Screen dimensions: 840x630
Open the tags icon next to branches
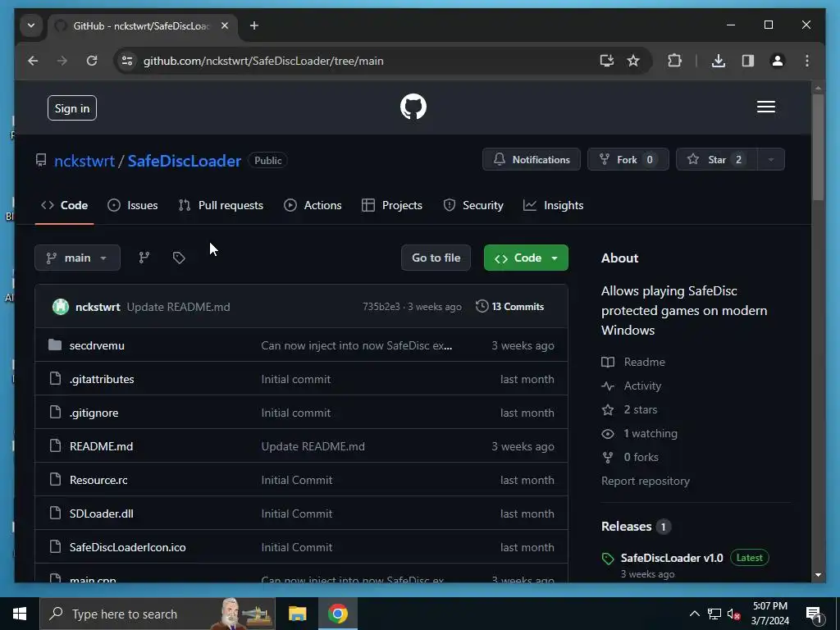tap(179, 258)
